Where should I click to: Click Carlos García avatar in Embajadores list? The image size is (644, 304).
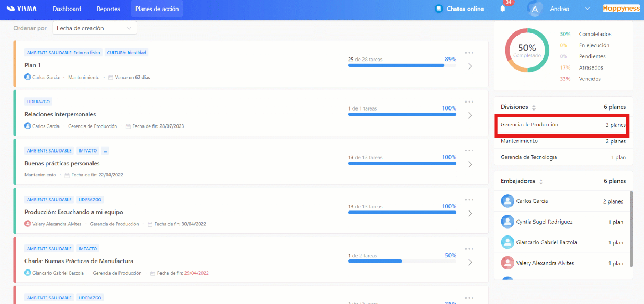tap(507, 201)
